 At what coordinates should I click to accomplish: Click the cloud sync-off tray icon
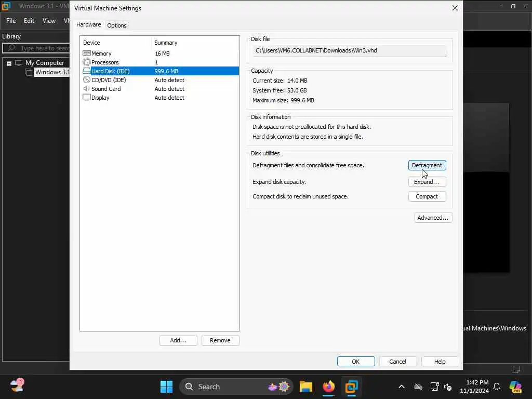tap(418, 387)
